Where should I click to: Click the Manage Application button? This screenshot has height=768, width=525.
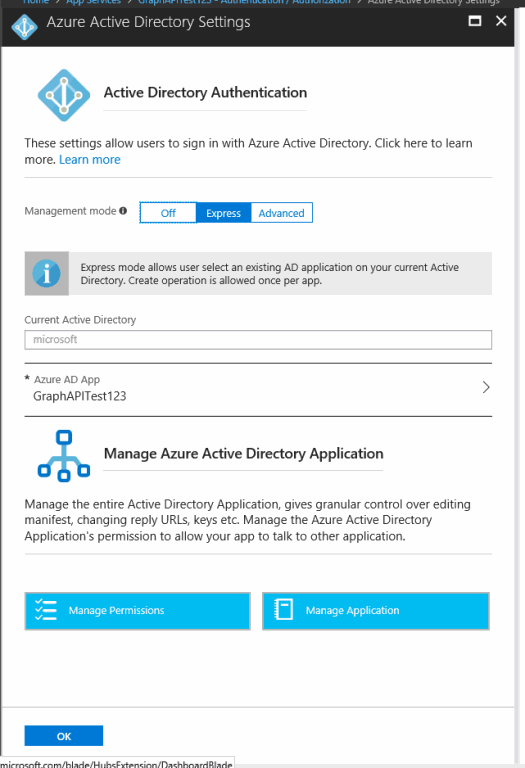[376, 611]
